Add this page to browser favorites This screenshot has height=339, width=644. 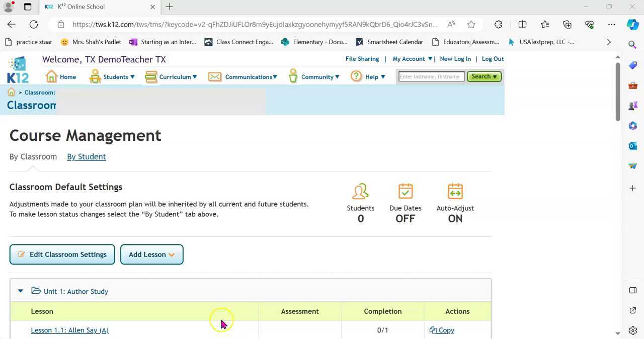(x=471, y=24)
